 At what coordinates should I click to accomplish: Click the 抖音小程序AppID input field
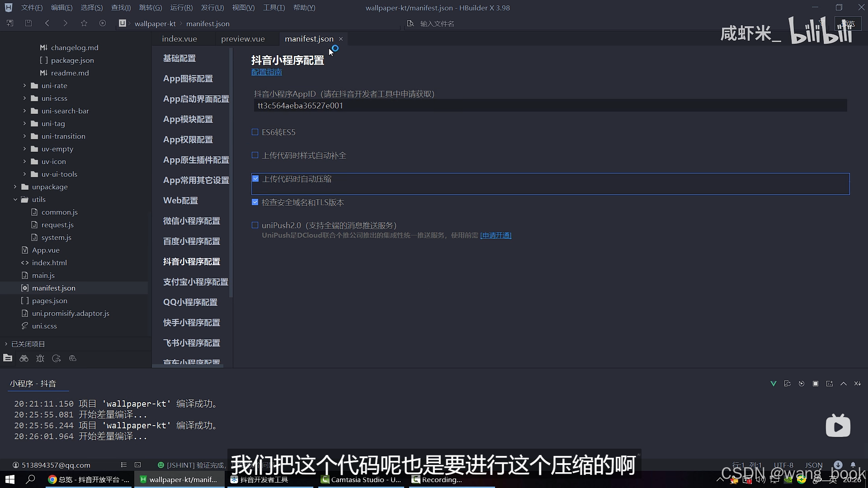(x=550, y=105)
